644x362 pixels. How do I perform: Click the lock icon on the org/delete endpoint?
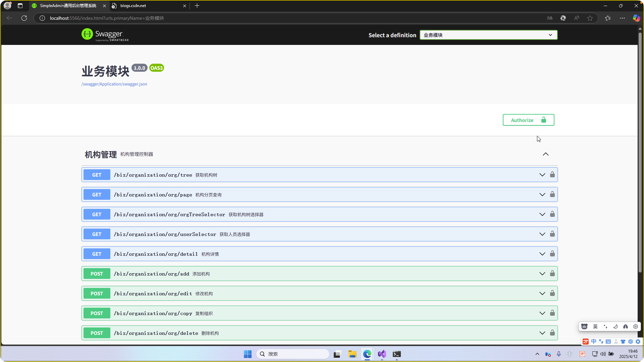click(x=552, y=333)
